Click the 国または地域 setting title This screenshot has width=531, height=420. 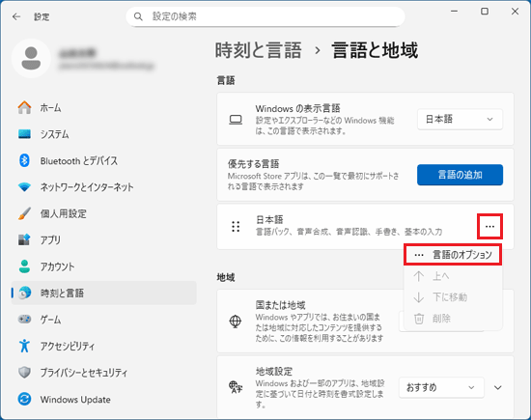[x=280, y=305]
